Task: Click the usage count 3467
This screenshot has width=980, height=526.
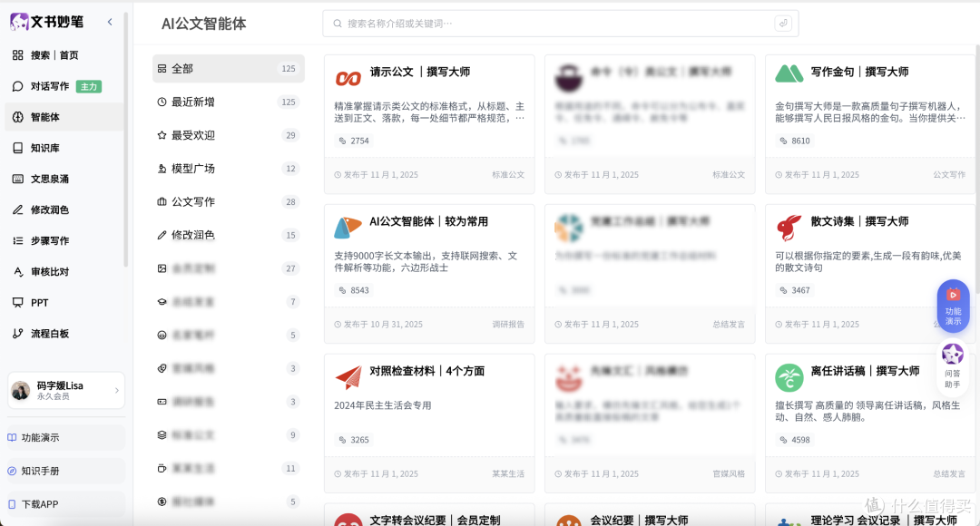Action: pyautogui.click(x=794, y=290)
